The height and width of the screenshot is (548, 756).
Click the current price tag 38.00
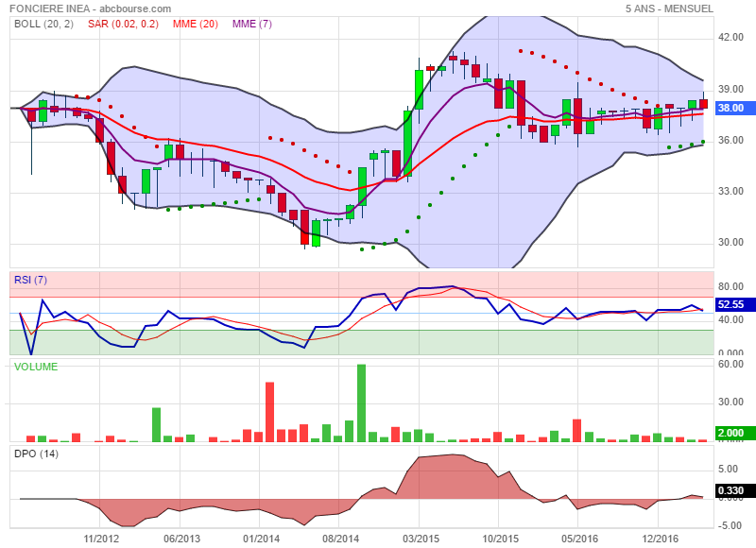click(735, 108)
